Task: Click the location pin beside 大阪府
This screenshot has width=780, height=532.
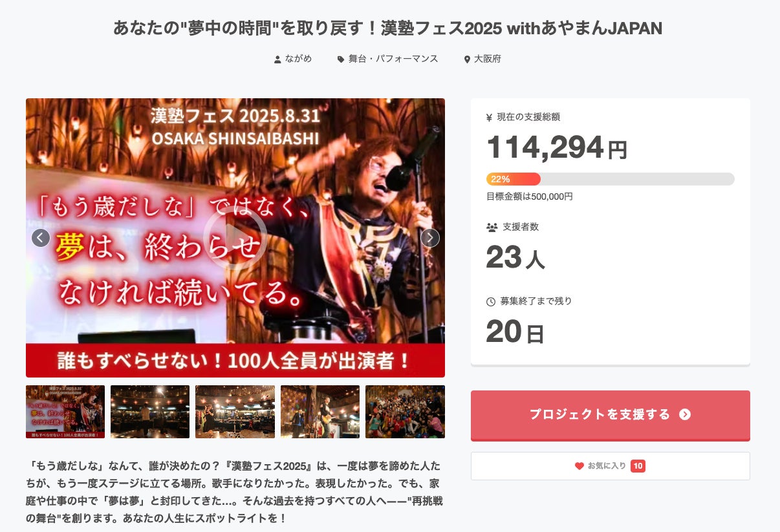Action: 467,59
